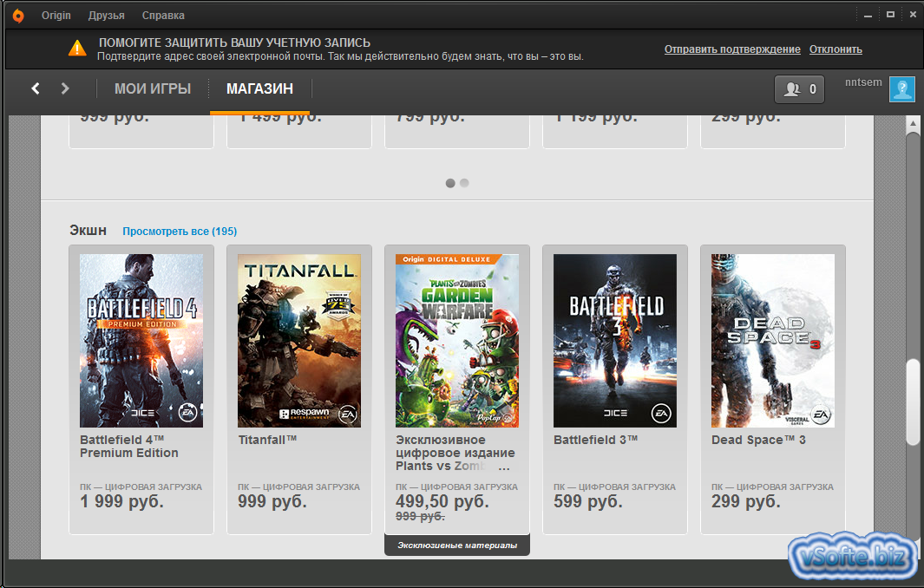Click the yellow warning triangle icon
Viewport: 924px width, 588px height.
[x=77, y=49]
